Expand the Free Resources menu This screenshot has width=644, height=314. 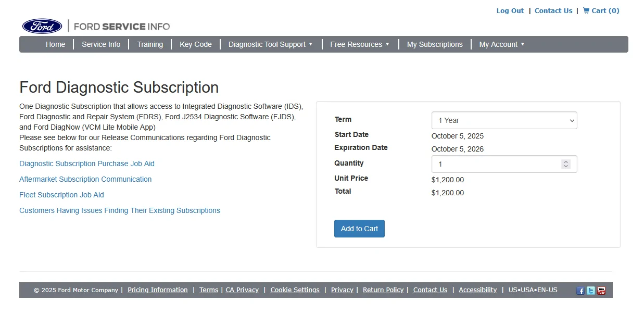(359, 44)
